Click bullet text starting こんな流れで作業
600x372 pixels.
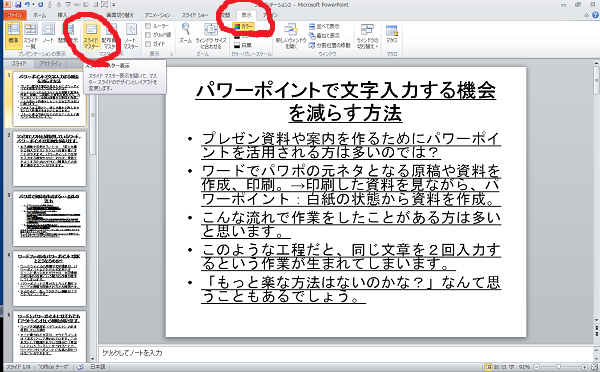click(351, 224)
